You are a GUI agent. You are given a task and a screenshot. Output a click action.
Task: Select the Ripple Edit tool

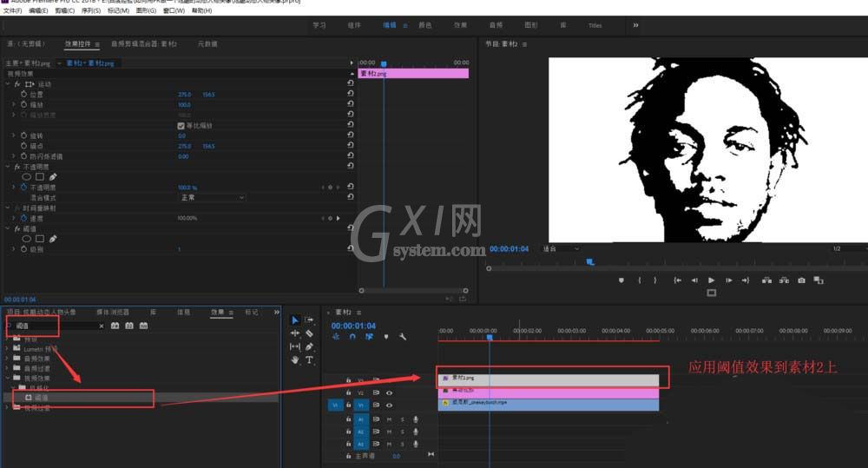click(294, 333)
